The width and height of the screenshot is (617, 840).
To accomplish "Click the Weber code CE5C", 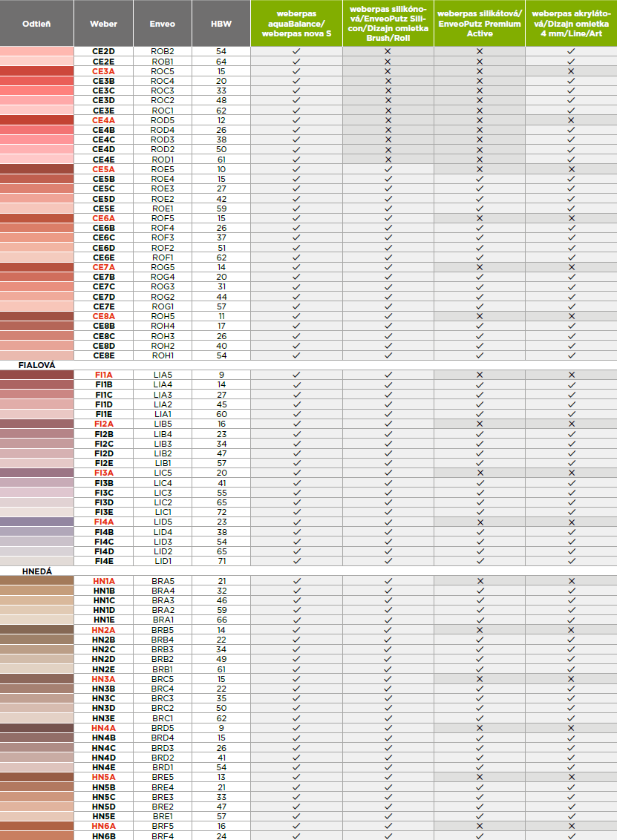I will [103, 188].
